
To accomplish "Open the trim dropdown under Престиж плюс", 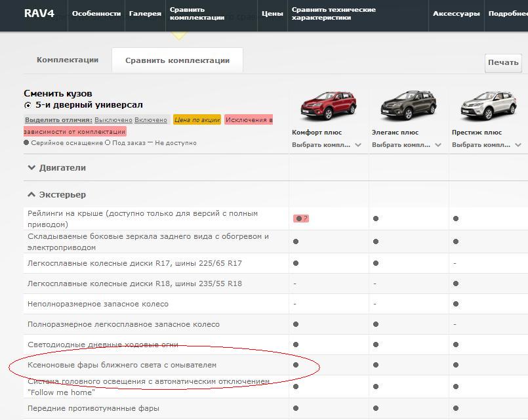I will coord(487,145).
